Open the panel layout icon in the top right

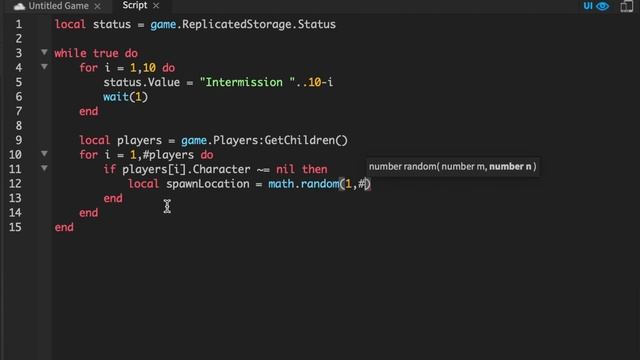[627, 6]
